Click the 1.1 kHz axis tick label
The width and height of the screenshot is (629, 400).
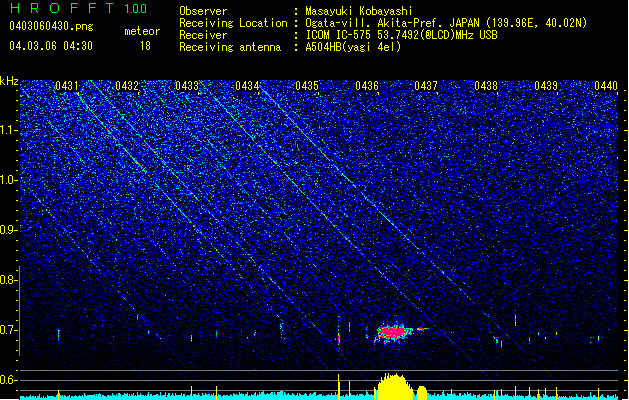[x=8, y=131]
